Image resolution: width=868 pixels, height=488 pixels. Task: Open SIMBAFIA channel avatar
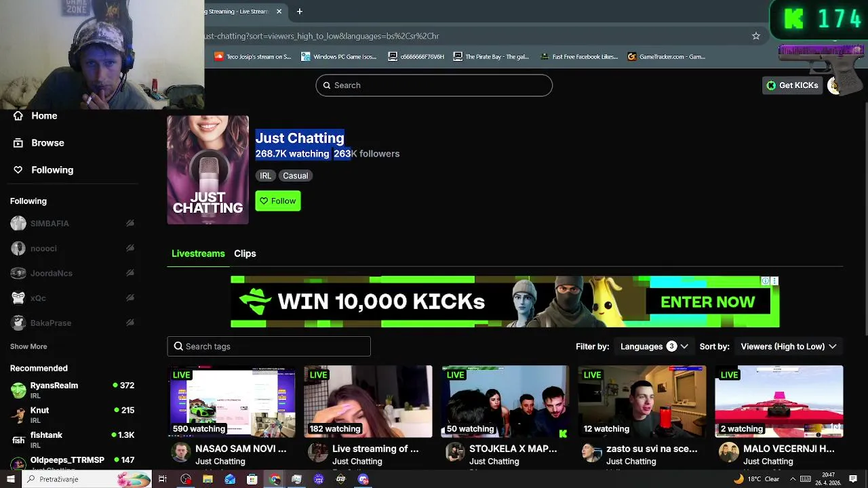(x=18, y=224)
